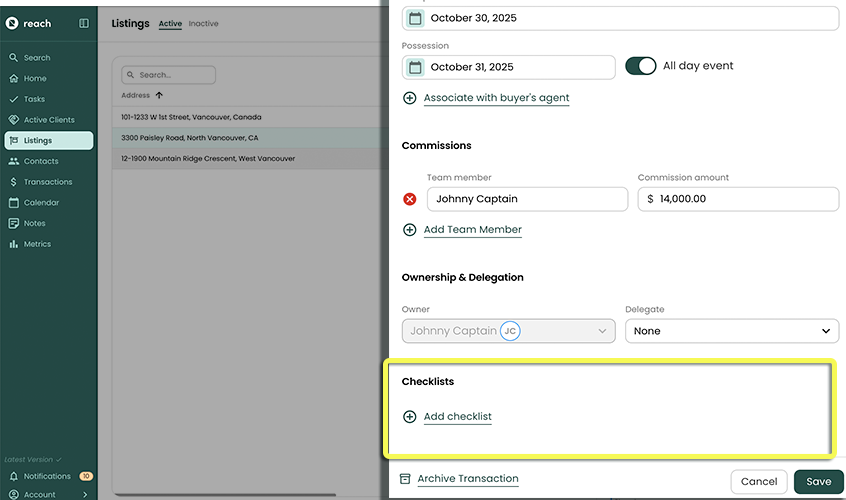
Task: Click the Commission amount input field
Action: pos(738,199)
